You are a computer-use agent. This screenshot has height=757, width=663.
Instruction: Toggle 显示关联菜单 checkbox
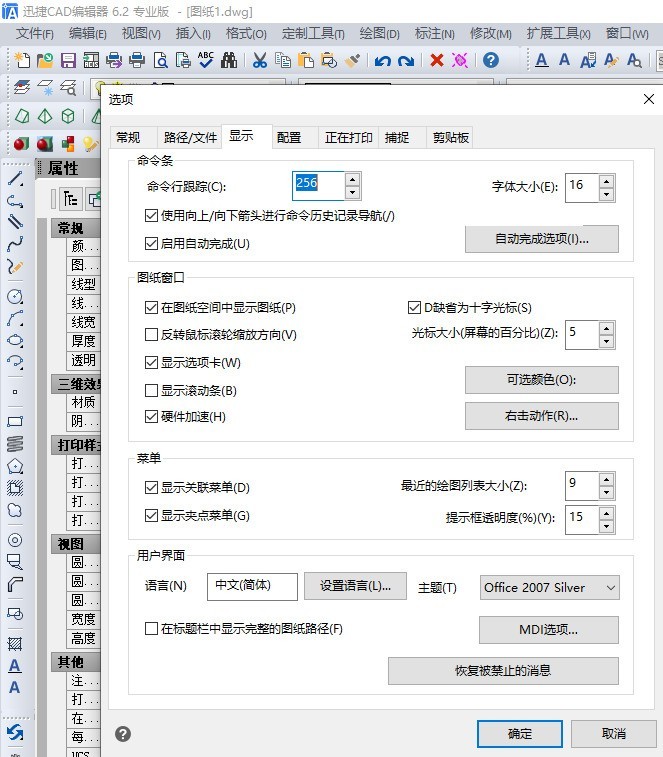[152, 487]
